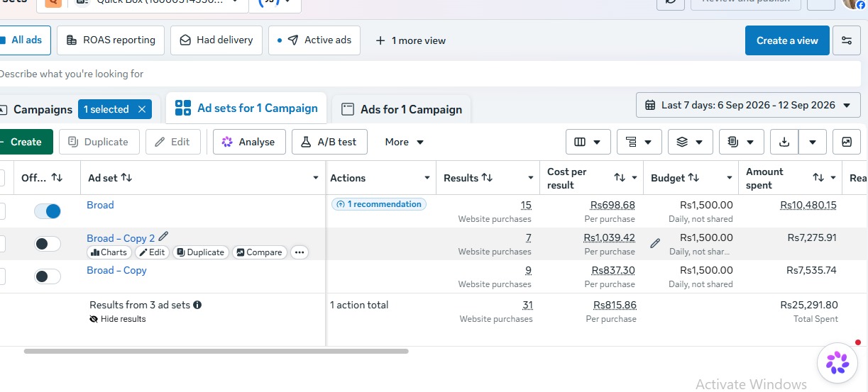This screenshot has height=392, width=868.
Task: Select the Broad ad set checkbox
Action: pyautogui.click(x=1, y=211)
